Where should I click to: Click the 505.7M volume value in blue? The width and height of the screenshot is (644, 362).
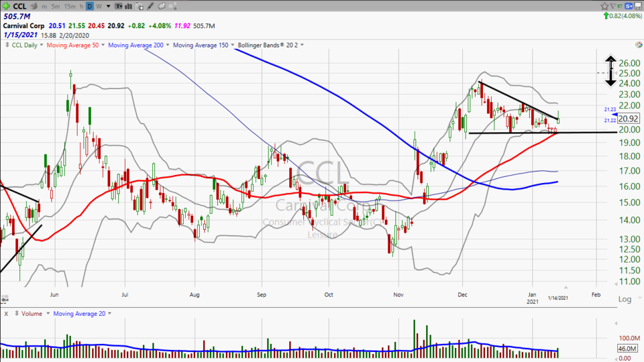coord(17,16)
